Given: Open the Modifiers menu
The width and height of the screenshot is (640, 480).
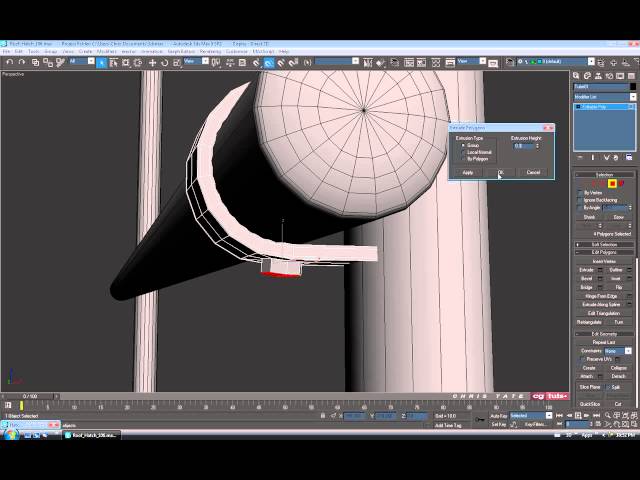Looking at the screenshot, I should [x=105, y=51].
